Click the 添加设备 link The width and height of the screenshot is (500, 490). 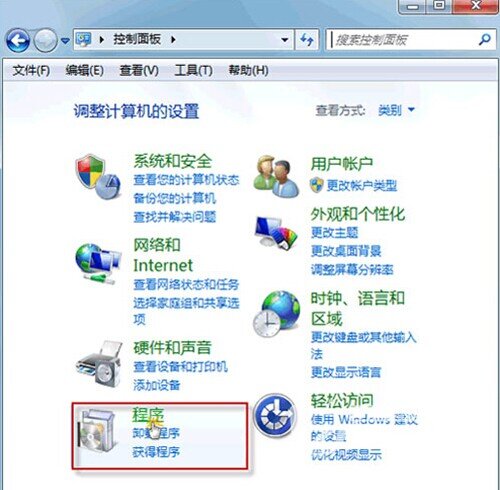[x=157, y=385]
